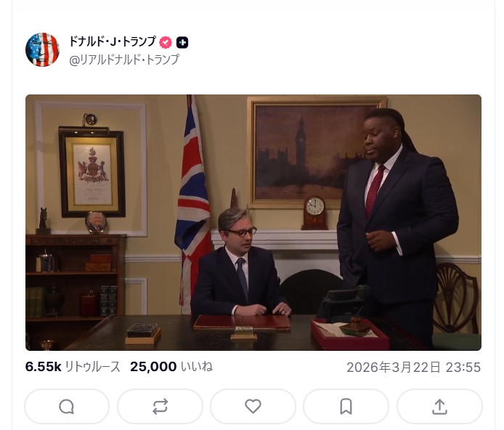View the 6.55k リトゥルース count
The width and height of the screenshot is (504, 430).
tap(73, 367)
